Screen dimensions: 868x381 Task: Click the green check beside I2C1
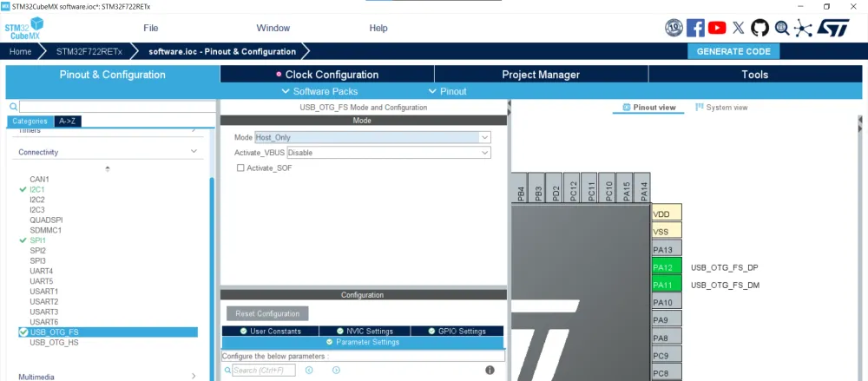pos(23,189)
